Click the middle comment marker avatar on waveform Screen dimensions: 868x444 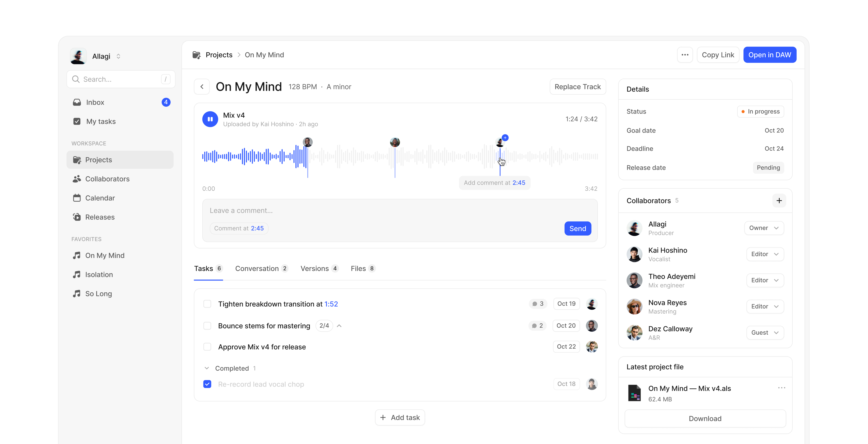click(x=395, y=142)
